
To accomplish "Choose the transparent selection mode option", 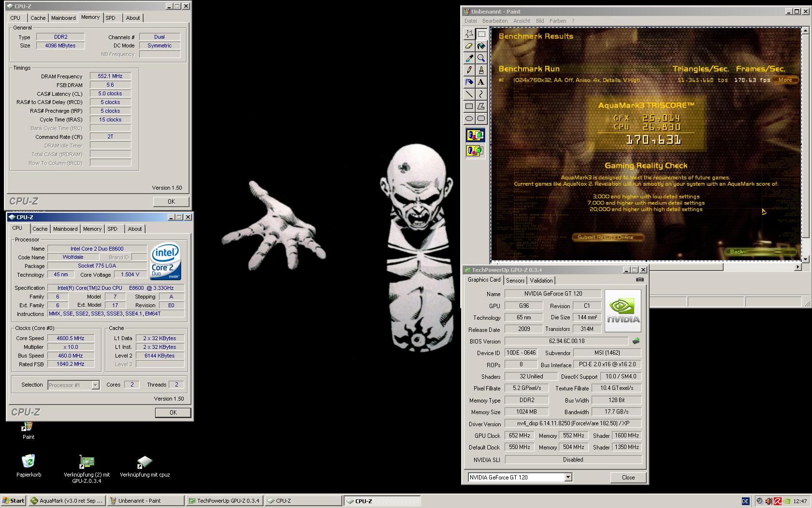I will tap(475, 151).
